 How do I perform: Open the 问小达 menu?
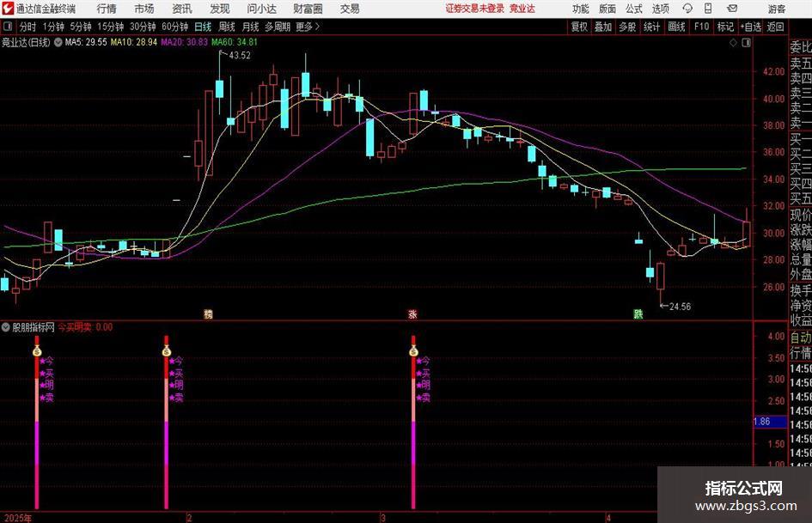pos(261,9)
